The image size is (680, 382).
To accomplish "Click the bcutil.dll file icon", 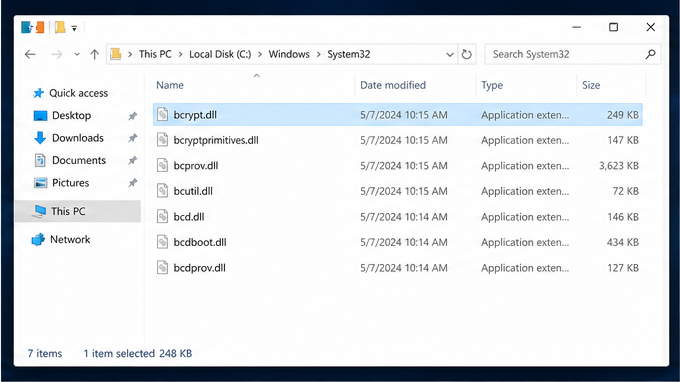I will 162,191.
